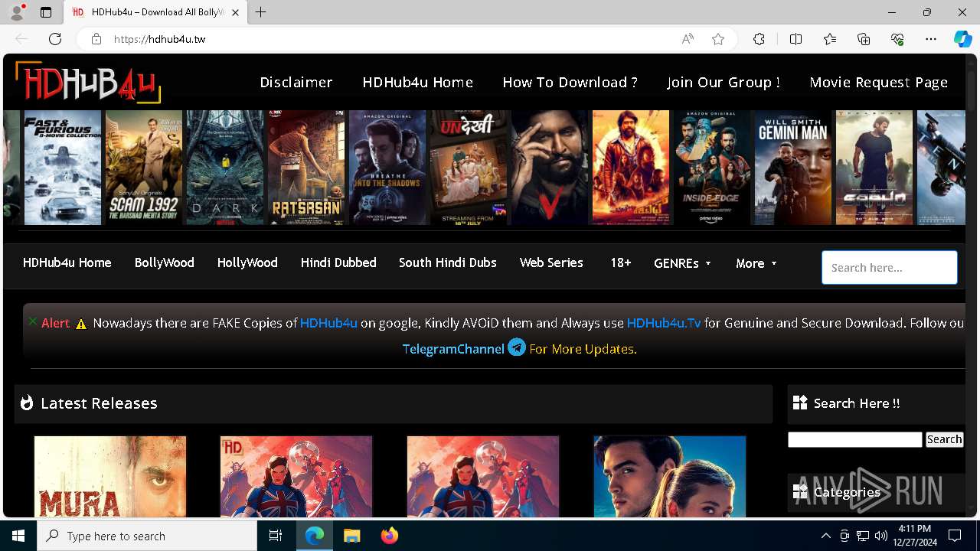Screen dimensions: 980x551
Task: Browse the Hindi Dubbed category
Action: click(338, 262)
